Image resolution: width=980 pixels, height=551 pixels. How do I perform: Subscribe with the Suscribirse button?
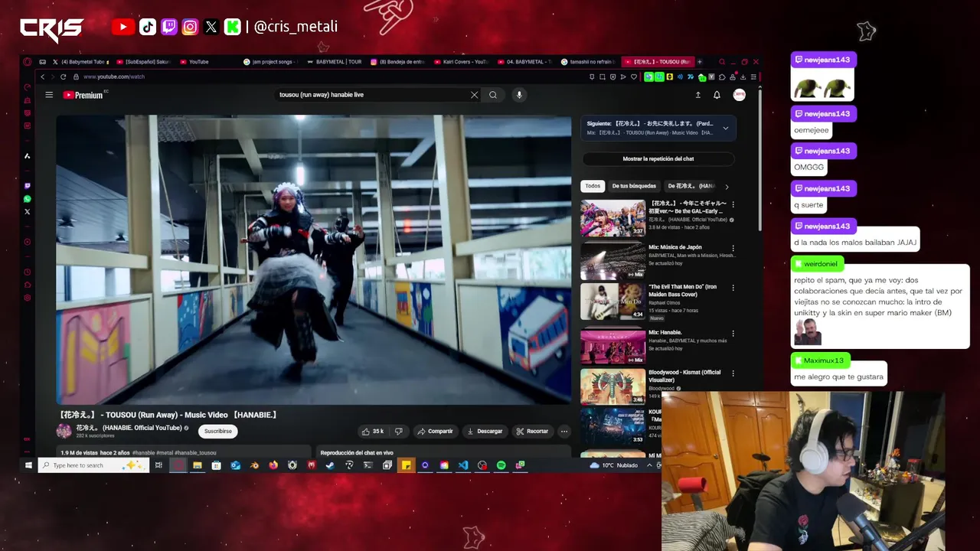click(x=217, y=431)
